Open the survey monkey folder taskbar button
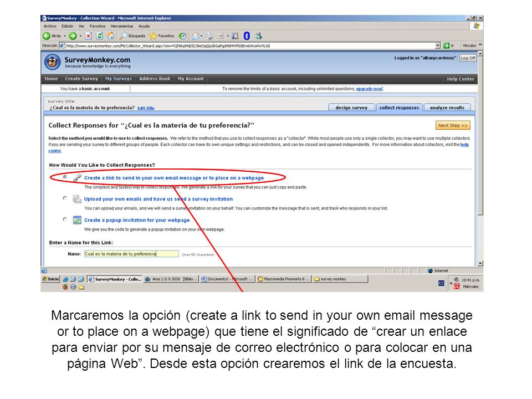Image resolution: width=532 pixels, height=399 pixels. coord(340,279)
